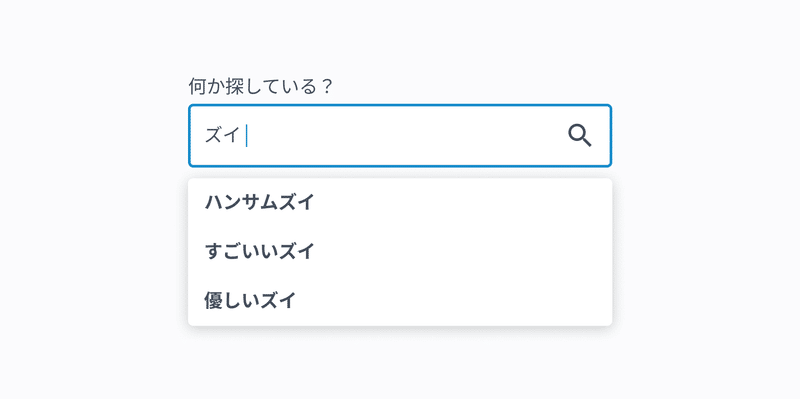800x399 pixels.
Task: Click the word すごいい in the second suggestion
Action: [x=241, y=252]
